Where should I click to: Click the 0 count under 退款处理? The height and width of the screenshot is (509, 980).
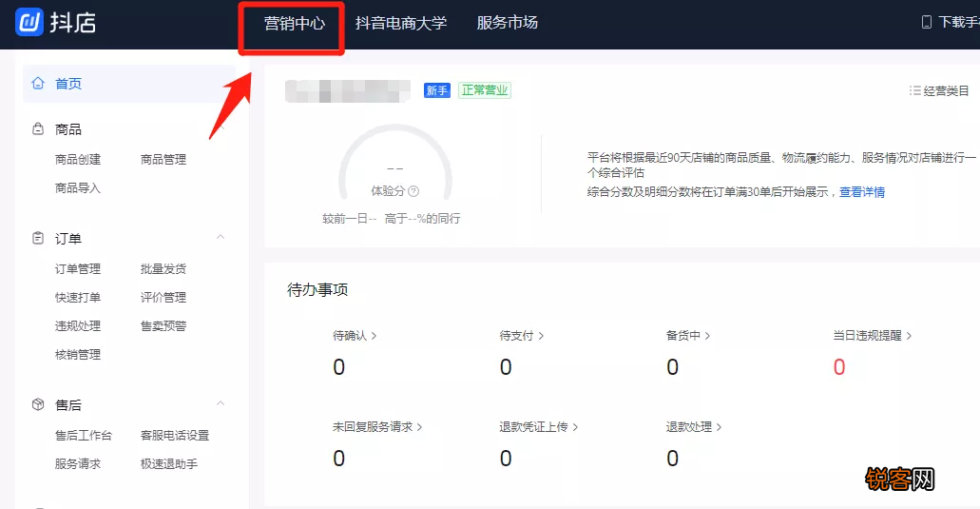click(672, 459)
